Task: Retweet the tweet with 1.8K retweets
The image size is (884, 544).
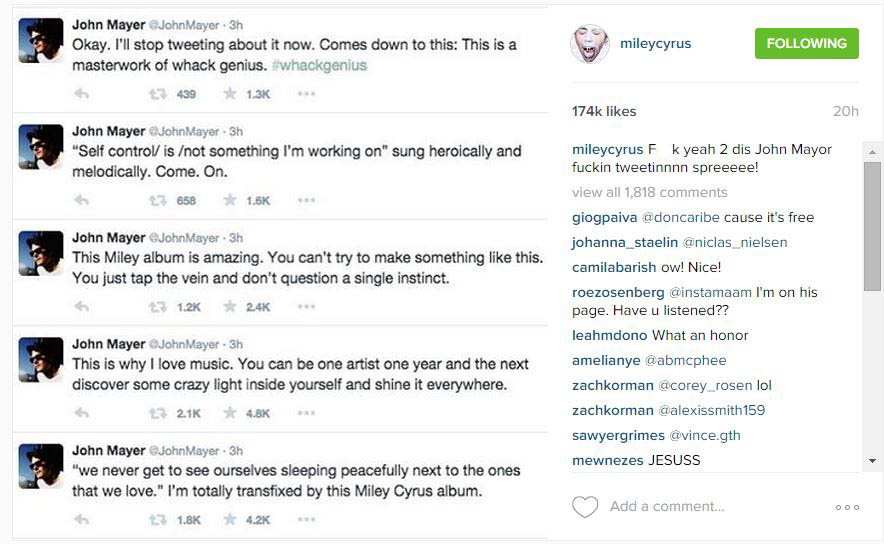Action: 158,520
